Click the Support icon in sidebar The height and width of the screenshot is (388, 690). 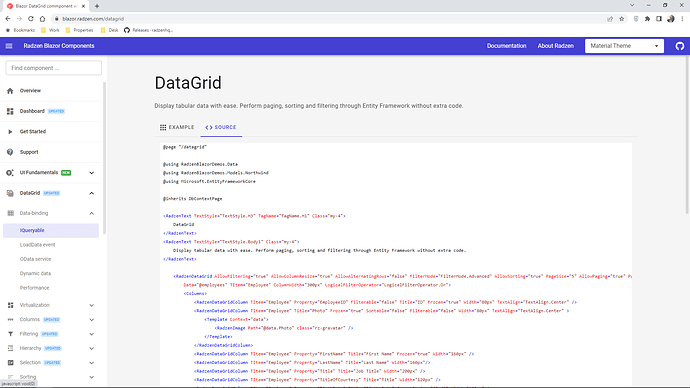pos(10,152)
